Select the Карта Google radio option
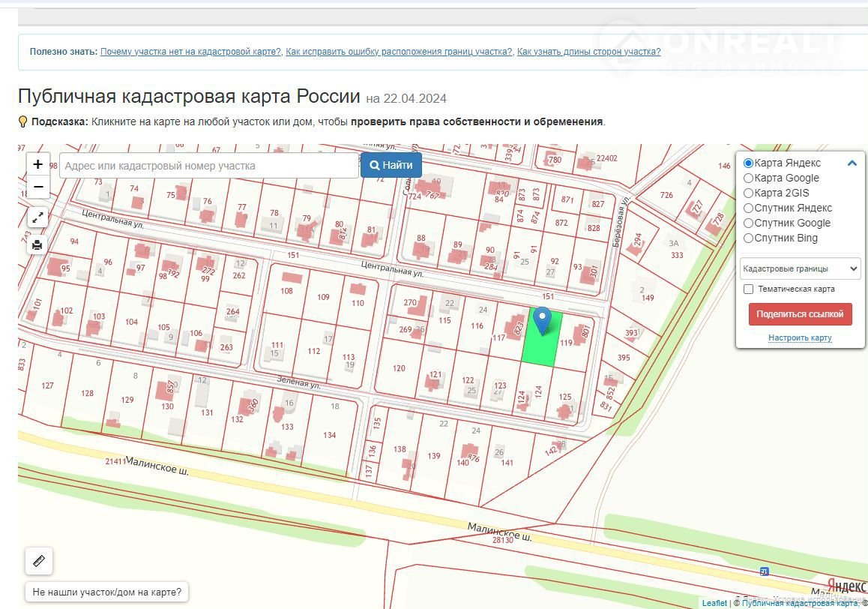Viewport: 868px width, 609px height. 748,178
